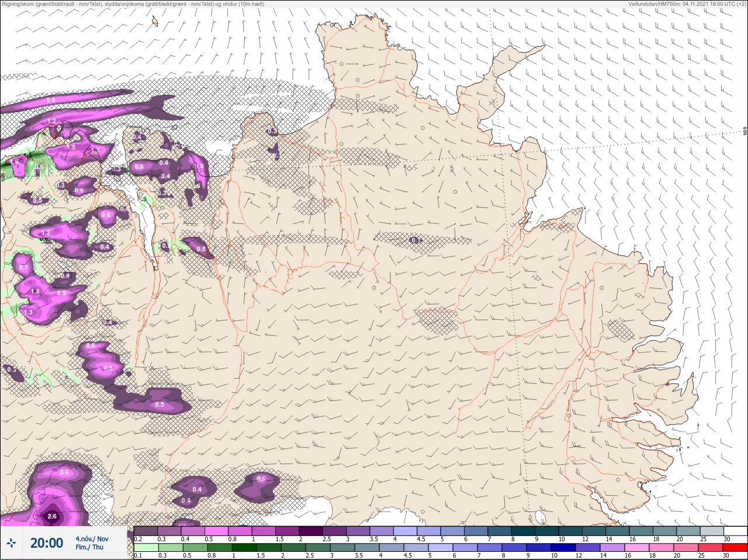
Task: Click the date text '4.nóv./ Nov'
Action: (92, 538)
